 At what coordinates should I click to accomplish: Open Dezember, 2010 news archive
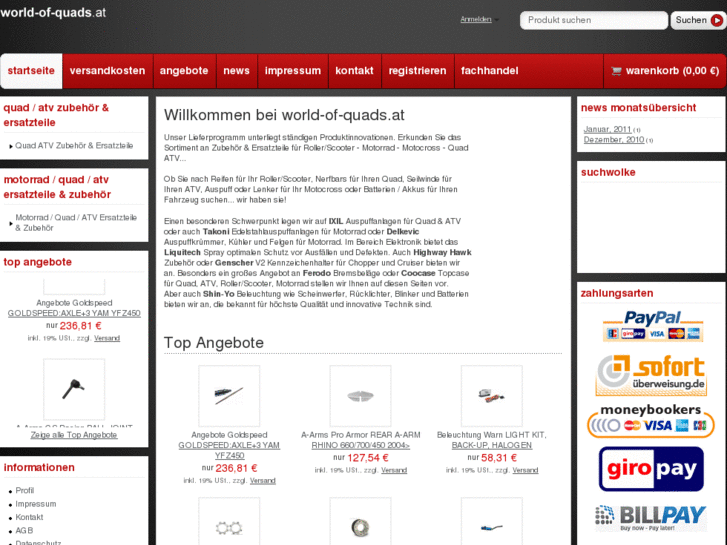[x=614, y=140]
